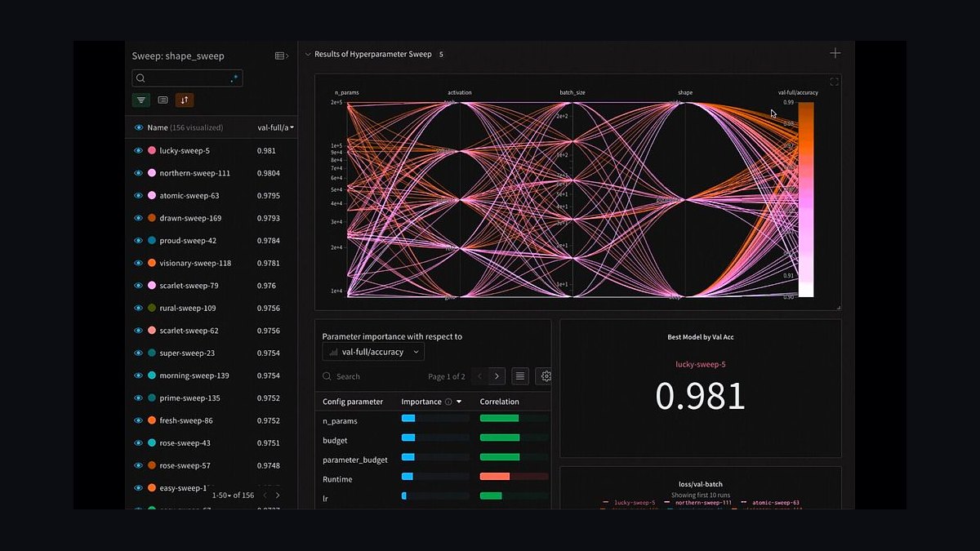980x551 pixels.
Task: Open lucky-sweep-5 link in Best Model panel
Action: click(701, 364)
